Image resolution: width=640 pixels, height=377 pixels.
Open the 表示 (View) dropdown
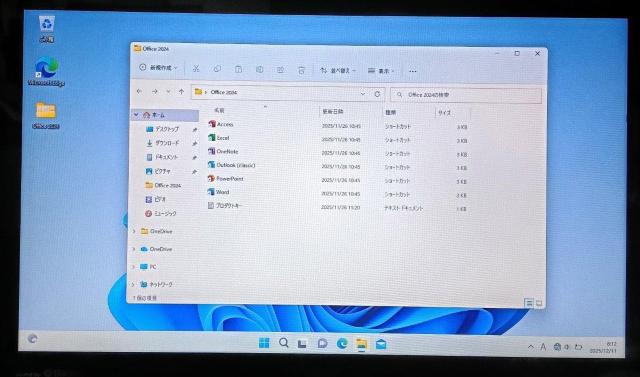(x=381, y=71)
